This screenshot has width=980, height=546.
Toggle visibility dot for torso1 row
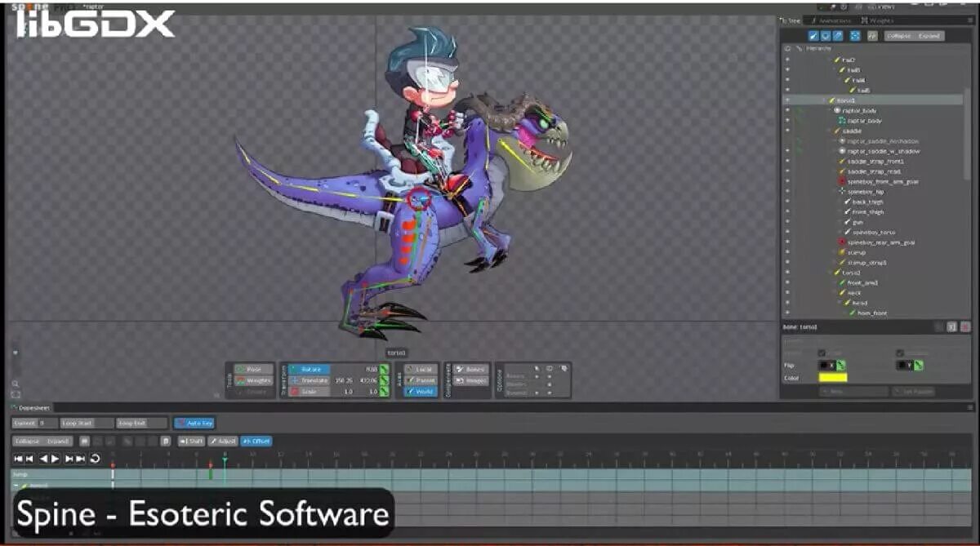[x=787, y=100]
